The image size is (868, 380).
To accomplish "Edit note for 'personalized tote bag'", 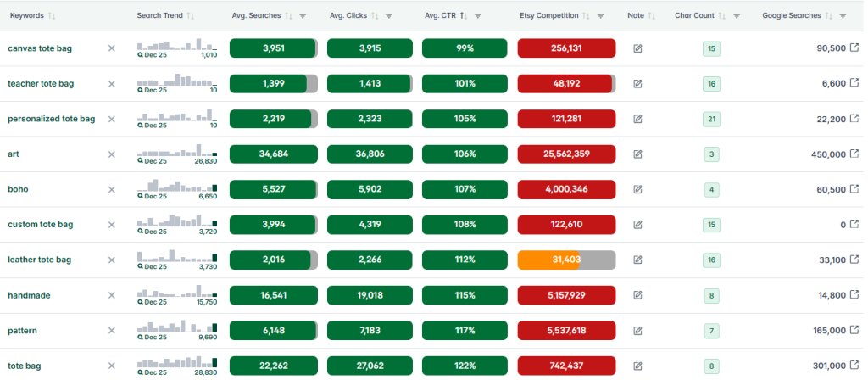I will click(637, 119).
